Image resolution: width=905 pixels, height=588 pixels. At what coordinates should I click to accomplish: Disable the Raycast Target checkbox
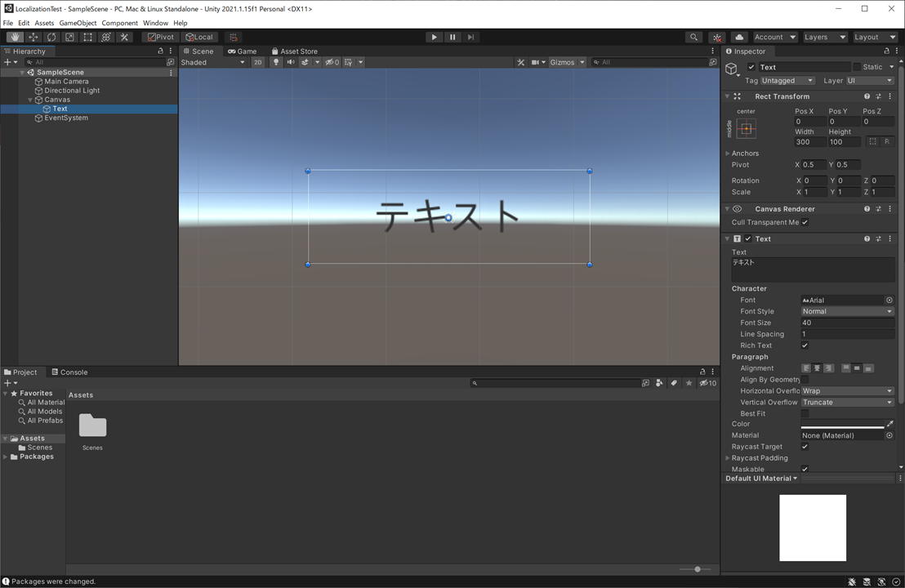point(805,446)
